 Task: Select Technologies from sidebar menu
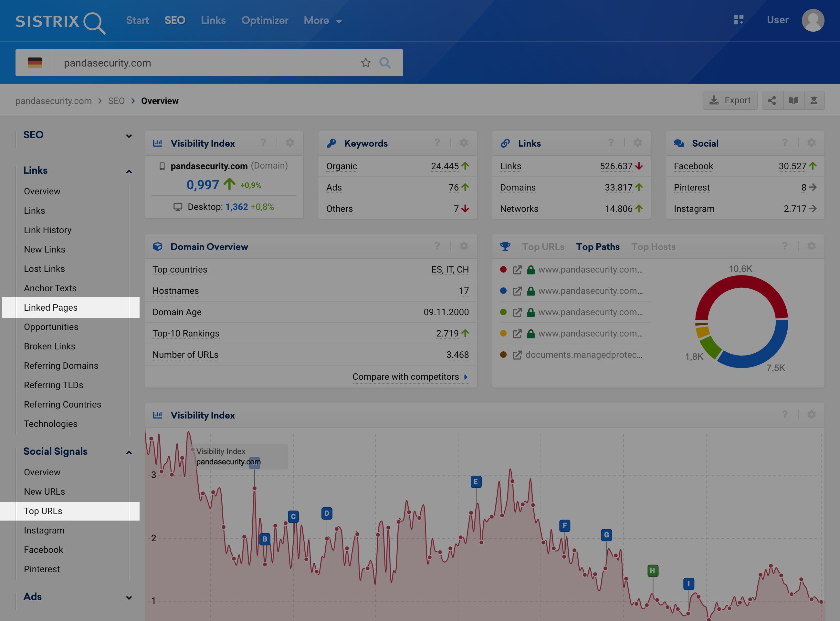coord(50,424)
